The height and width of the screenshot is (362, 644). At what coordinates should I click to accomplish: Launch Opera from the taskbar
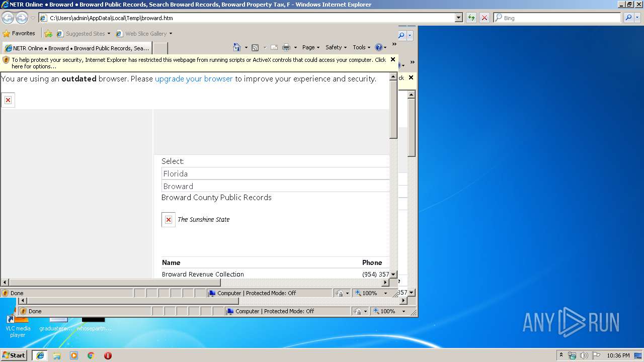(x=108, y=355)
